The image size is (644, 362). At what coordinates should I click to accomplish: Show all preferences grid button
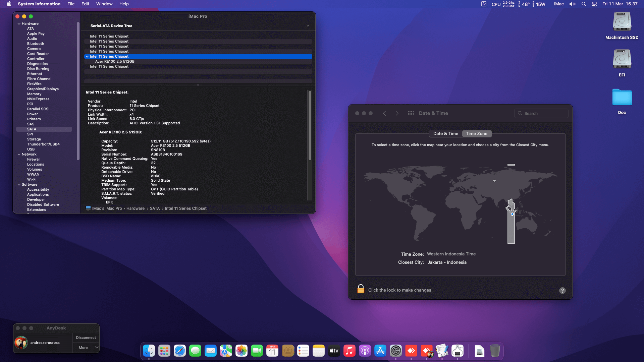(411, 113)
